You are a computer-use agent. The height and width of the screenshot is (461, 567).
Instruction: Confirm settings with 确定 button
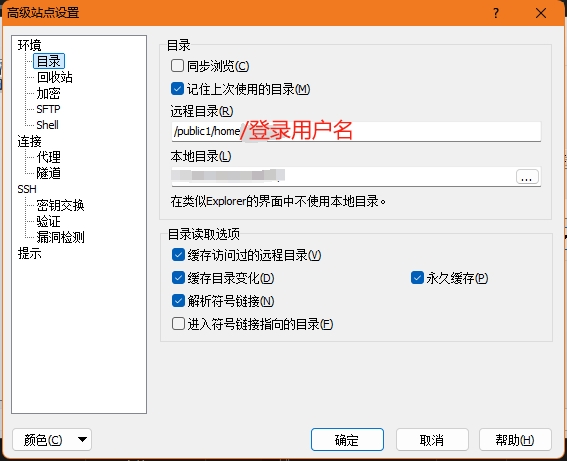coord(347,440)
